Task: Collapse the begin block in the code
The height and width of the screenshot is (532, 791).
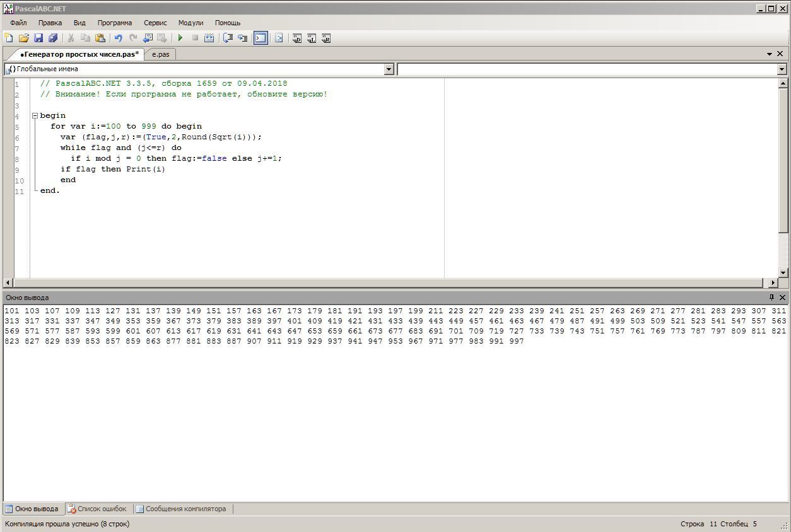Action: 35,116
